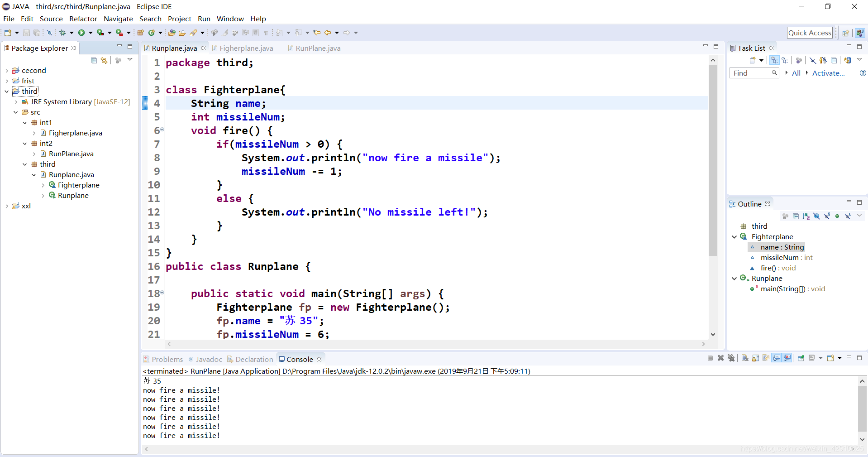Image resolution: width=868 pixels, height=457 pixels.
Task: Click the Coverage run icon
Action: point(100,33)
